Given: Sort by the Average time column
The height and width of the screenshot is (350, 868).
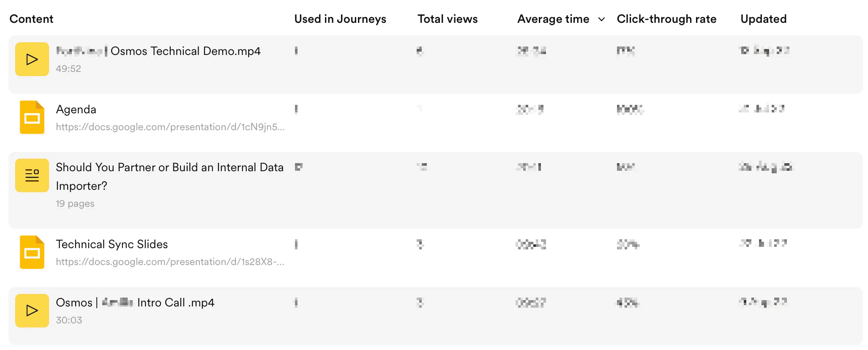Looking at the screenshot, I should [x=553, y=19].
